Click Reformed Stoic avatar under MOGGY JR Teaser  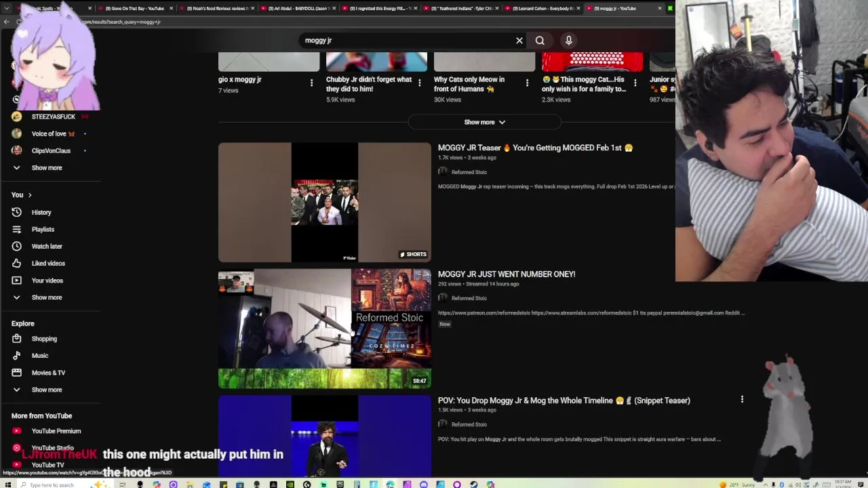tap(443, 172)
